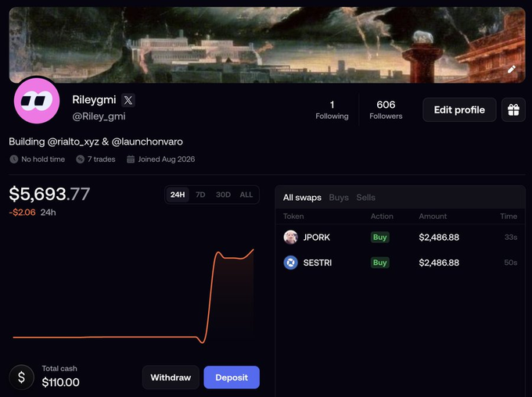Filter swaps by Buys

coord(339,198)
